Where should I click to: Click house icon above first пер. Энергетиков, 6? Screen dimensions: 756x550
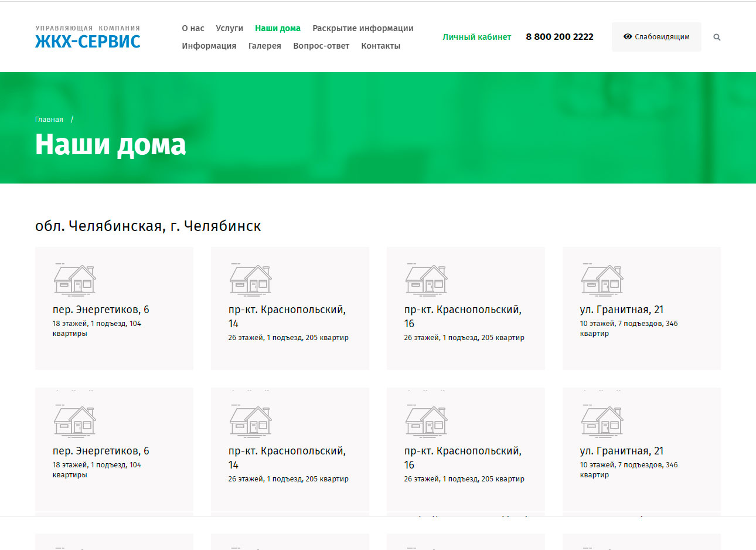(x=74, y=279)
